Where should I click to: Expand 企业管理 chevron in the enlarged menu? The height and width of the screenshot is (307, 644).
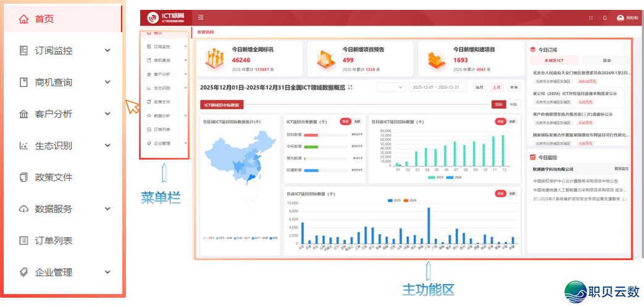pos(107,272)
